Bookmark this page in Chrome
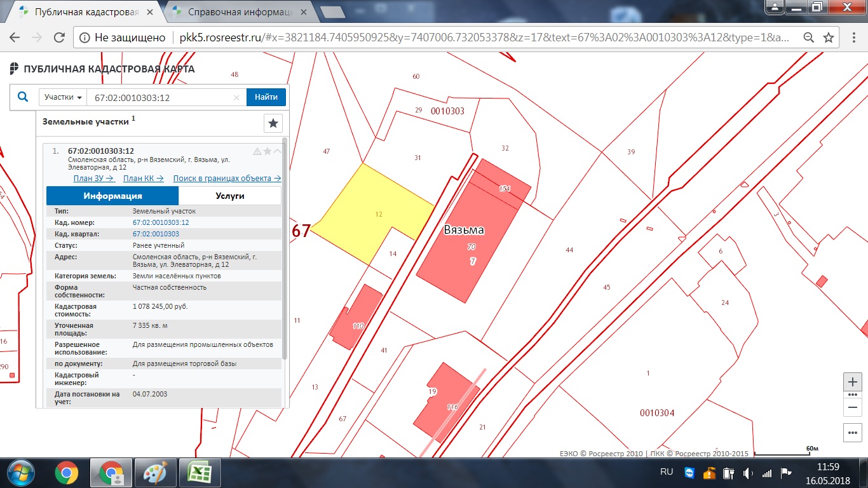 tap(828, 37)
